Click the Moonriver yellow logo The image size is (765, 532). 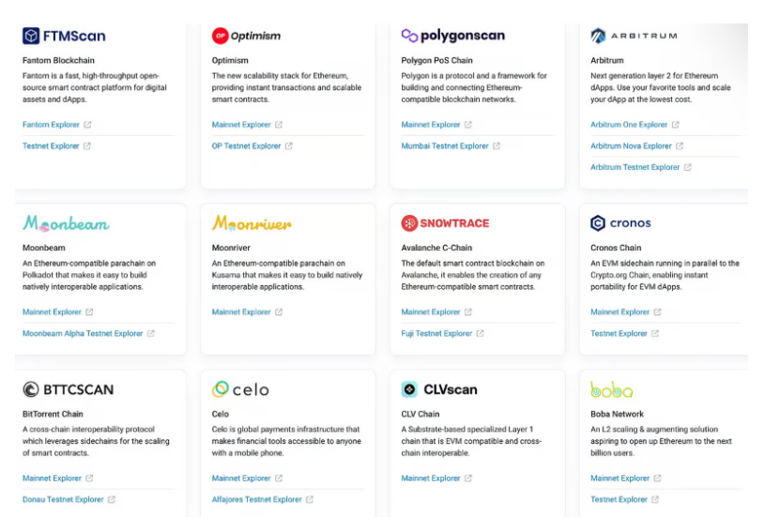click(252, 223)
